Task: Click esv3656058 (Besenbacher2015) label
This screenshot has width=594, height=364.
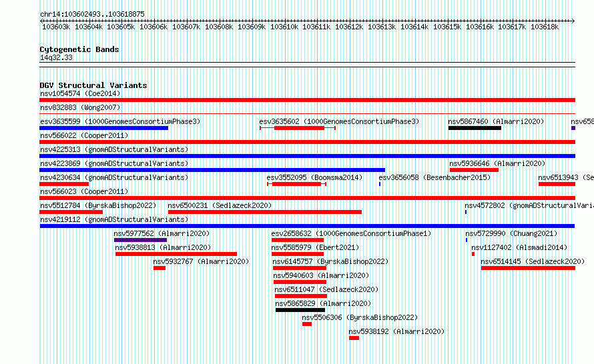Action: (434, 177)
